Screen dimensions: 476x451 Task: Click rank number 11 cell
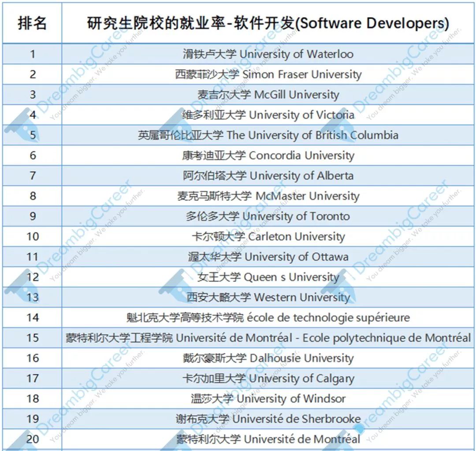tap(33, 257)
